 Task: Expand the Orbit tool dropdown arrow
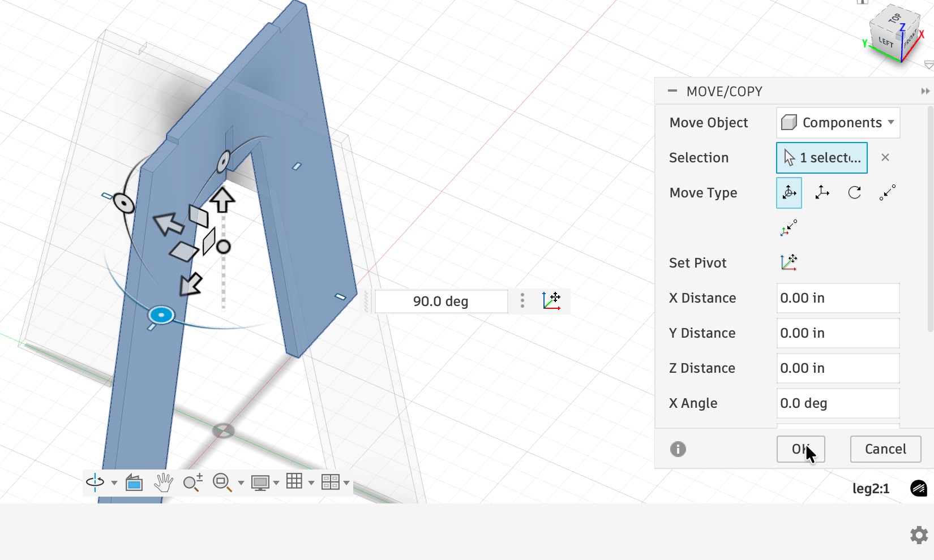[x=114, y=483]
